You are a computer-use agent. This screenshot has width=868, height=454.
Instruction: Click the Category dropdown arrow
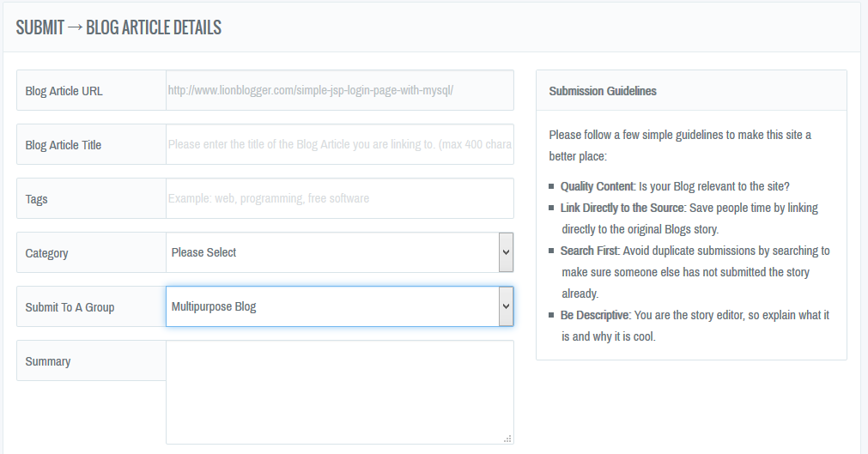(x=506, y=252)
